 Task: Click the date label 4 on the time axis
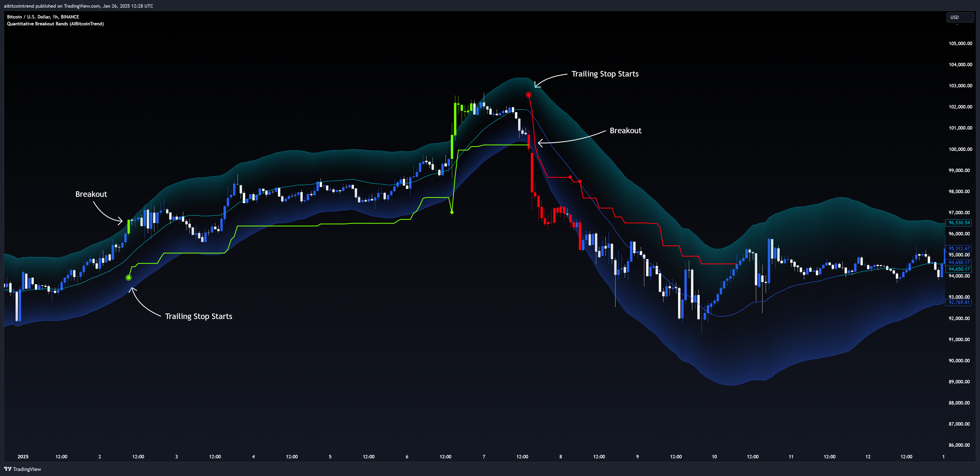pyautogui.click(x=253, y=457)
